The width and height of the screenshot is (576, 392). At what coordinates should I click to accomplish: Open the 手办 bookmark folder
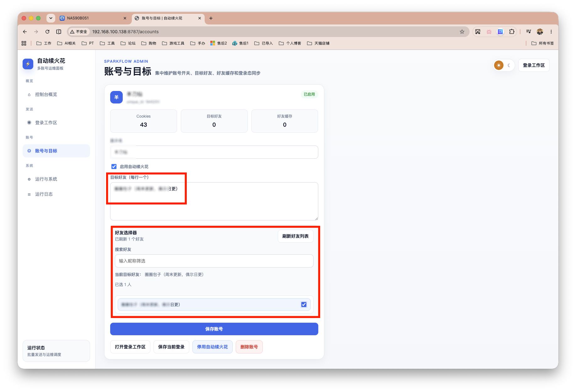[x=198, y=43]
